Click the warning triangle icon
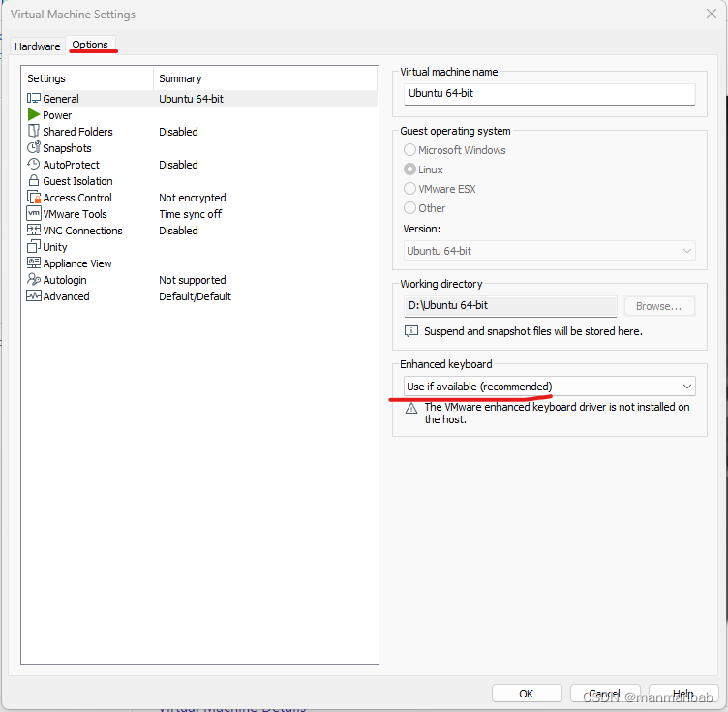 410,408
